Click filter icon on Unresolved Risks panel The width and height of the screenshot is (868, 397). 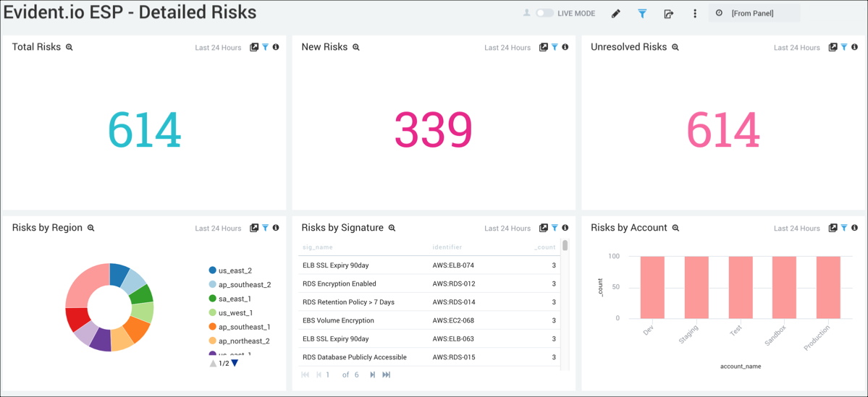click(x=844, y=47)
